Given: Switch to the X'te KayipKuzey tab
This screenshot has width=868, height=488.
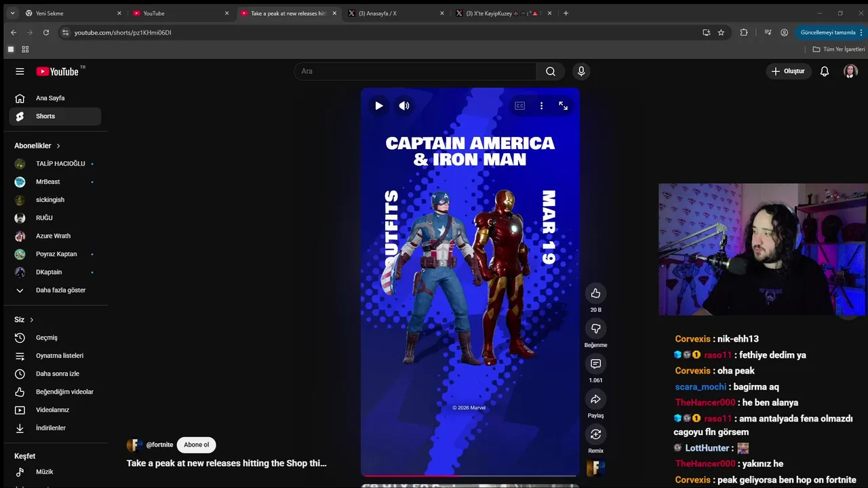Looking at the screenshot, I should point(505,13).
